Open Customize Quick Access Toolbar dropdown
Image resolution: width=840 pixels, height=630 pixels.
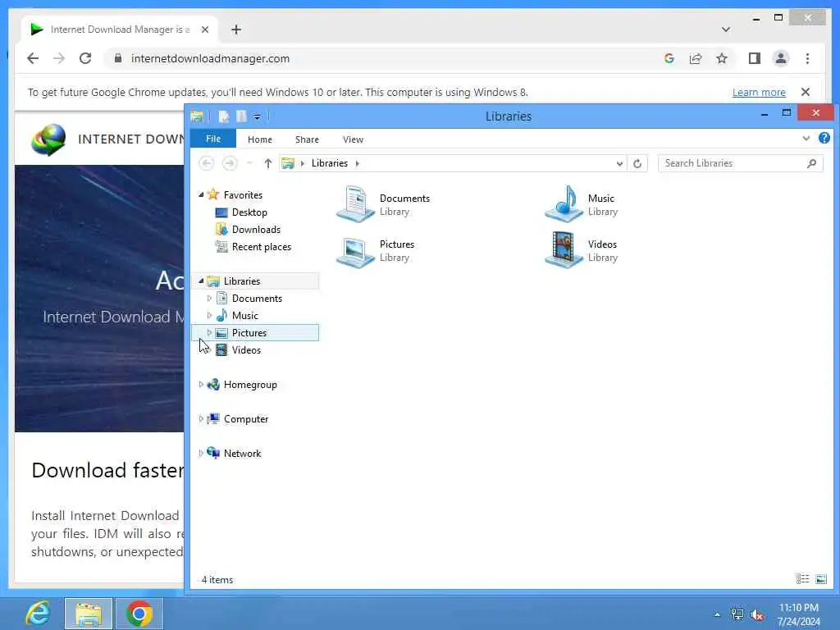click(x=257, y=116)
